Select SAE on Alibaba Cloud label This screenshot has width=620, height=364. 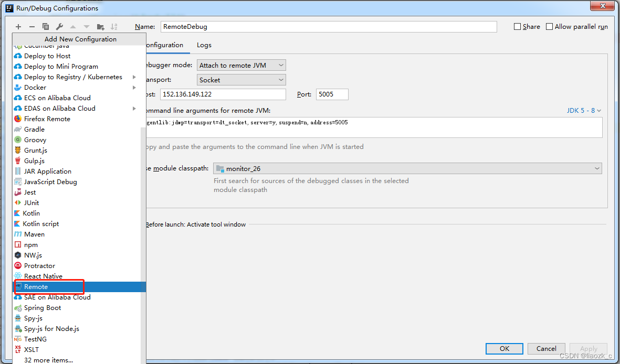(x=57, y=297)
